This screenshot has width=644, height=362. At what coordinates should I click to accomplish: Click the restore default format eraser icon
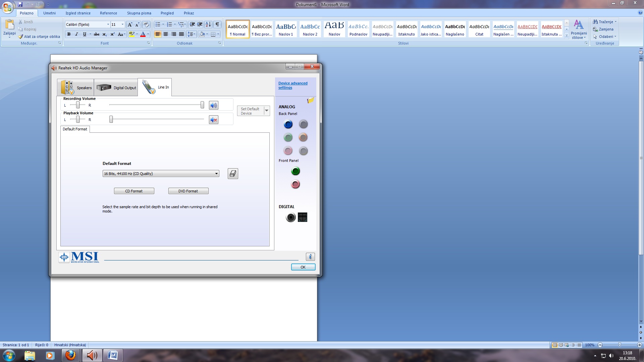tap(232, 174)
